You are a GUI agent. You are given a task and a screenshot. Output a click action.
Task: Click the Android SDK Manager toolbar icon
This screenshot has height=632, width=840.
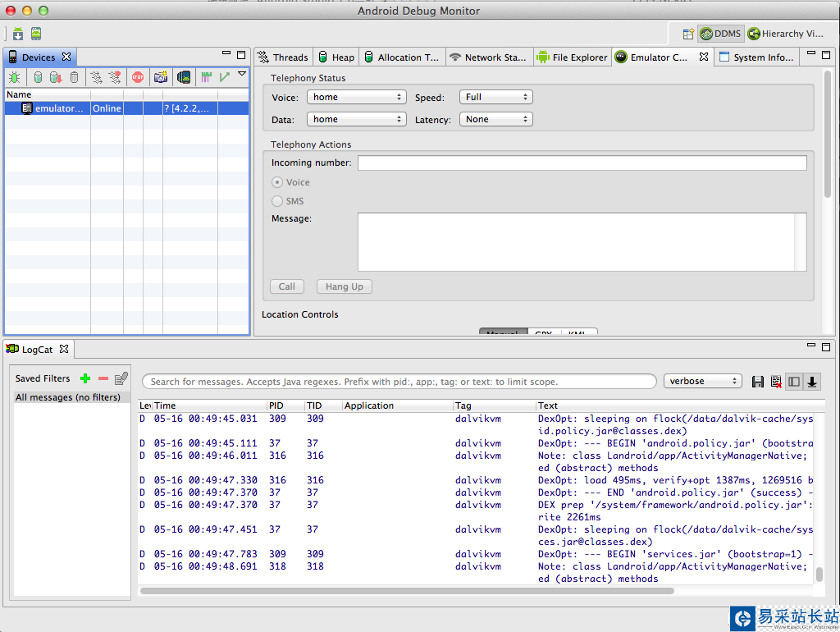pyautogui.click(x=18, y=34)
